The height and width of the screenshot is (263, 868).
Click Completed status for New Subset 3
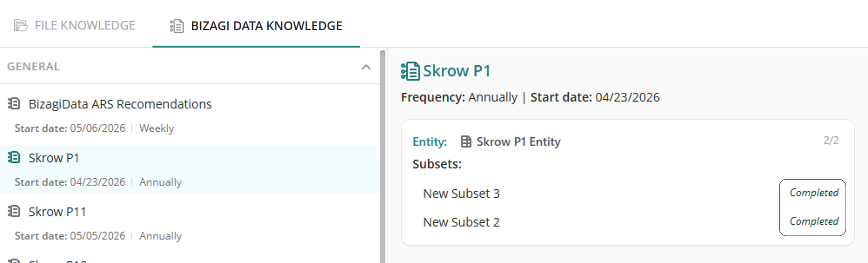tap(814, 193)
